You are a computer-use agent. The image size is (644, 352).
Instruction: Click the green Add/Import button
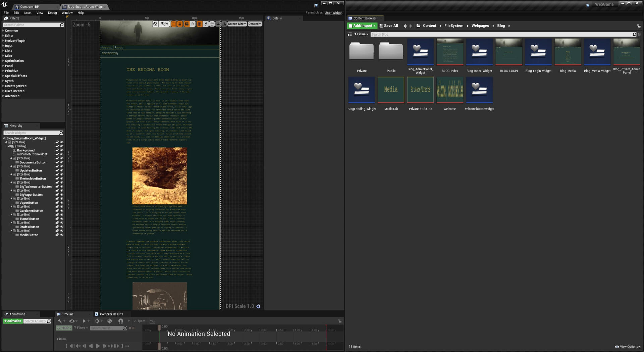tap(362, 26)
